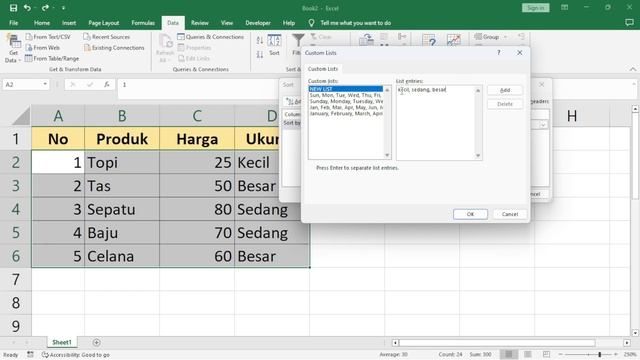Switch to the Developer tab
640x360 pixels.
[x=258, y=23]
